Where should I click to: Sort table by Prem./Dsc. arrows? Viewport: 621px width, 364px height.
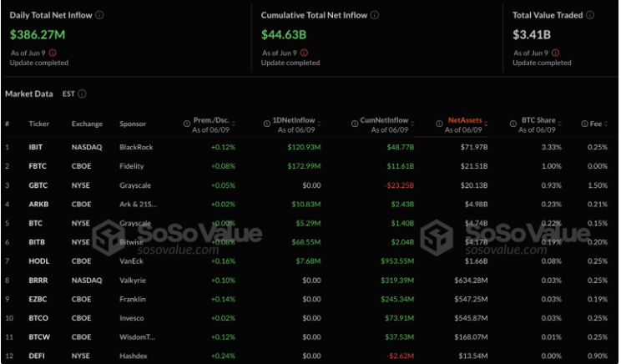click(x=233, y=124)
